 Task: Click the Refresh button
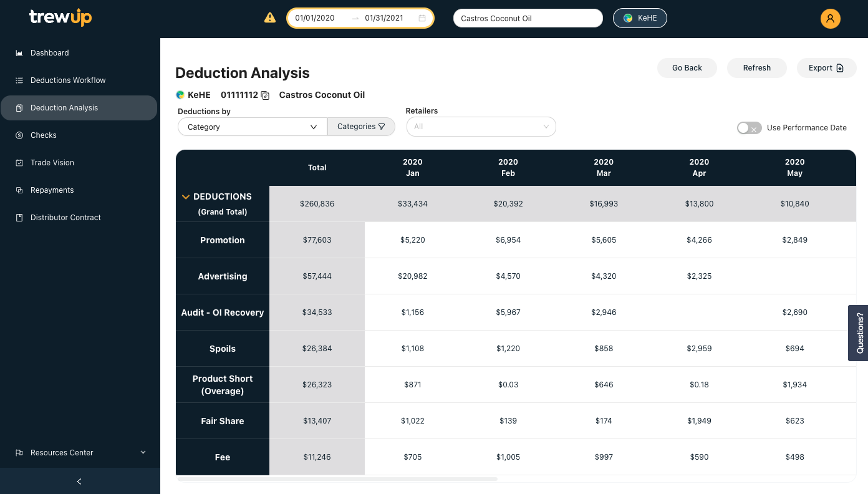coord(757,68)
